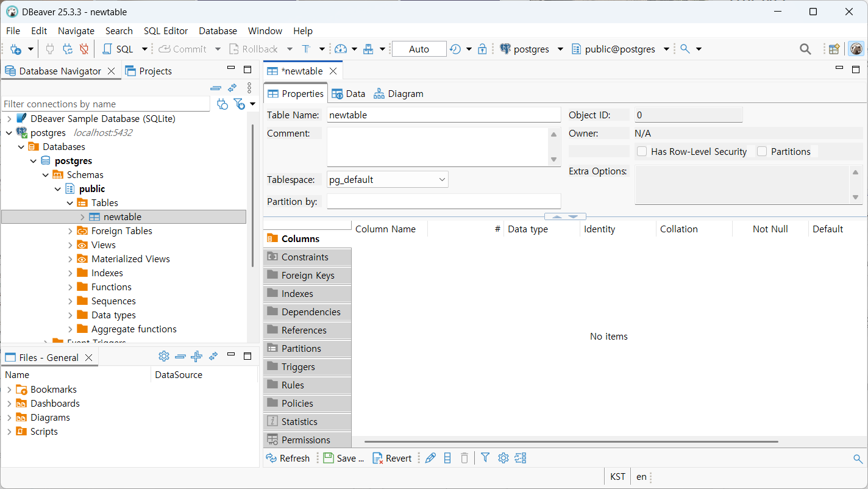Click the Auto commit mode field
Screen dimensions: 868x489
coord(419,49)
